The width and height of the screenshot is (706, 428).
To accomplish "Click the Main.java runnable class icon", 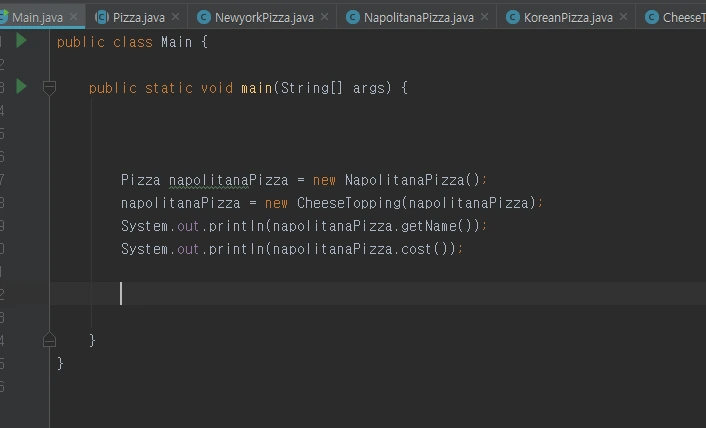I will click(x=4, y=16).
